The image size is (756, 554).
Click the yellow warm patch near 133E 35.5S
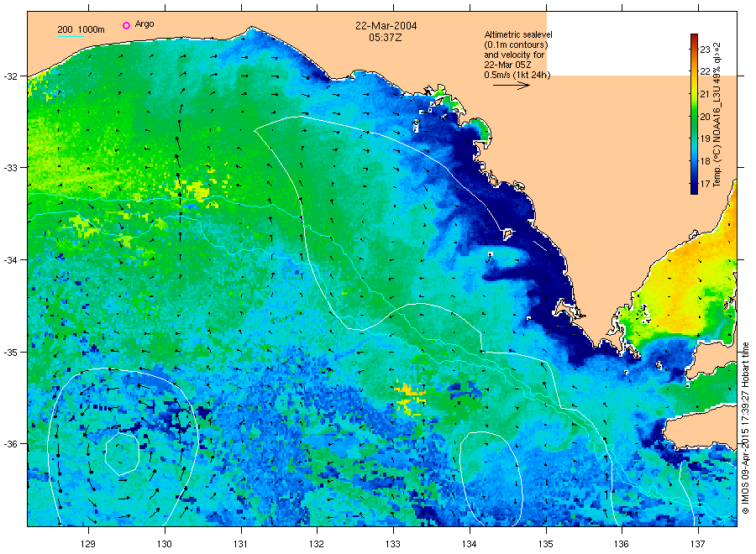pyautogui.click(x=410, y=396)
